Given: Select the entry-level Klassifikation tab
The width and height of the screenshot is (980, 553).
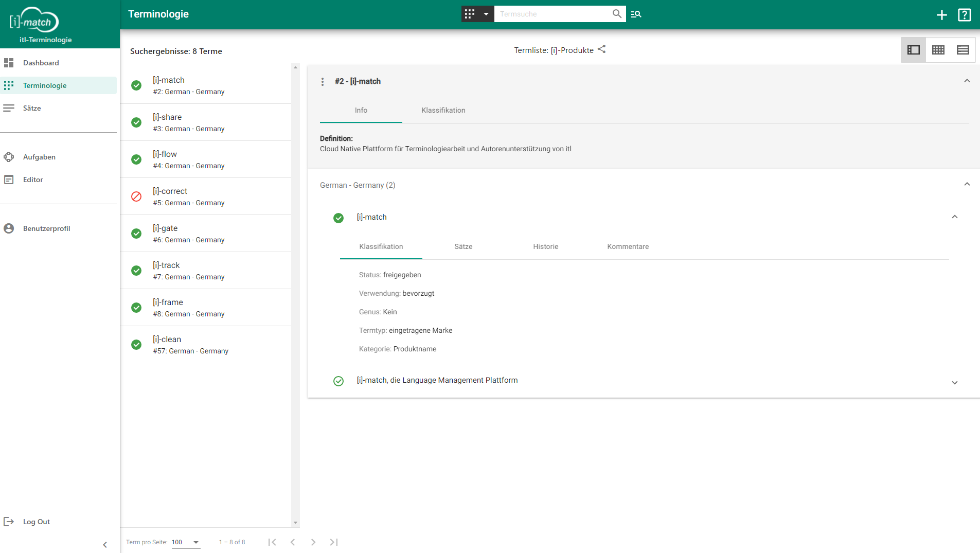Looking at the screenshot, I should click(443, 110).
